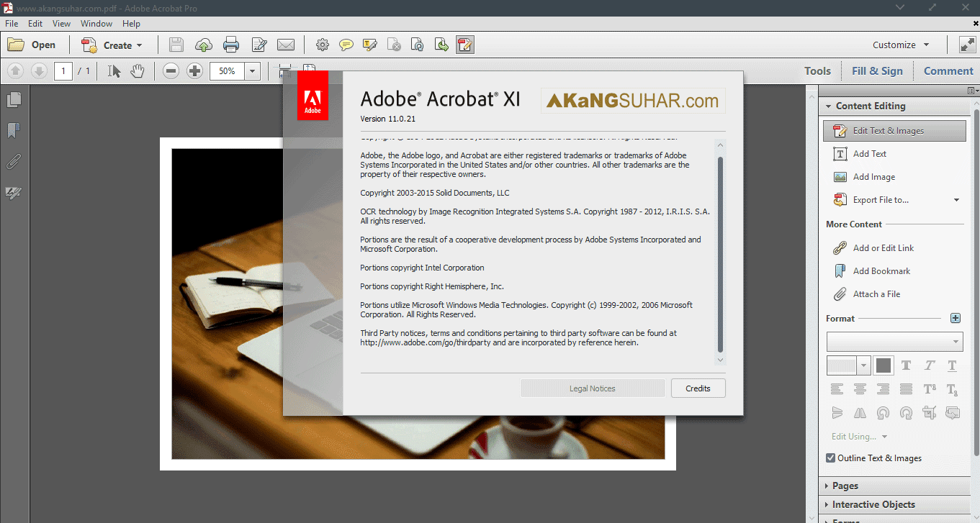
Task: Click the gray text color swatch
Action: tap(884, 365)
